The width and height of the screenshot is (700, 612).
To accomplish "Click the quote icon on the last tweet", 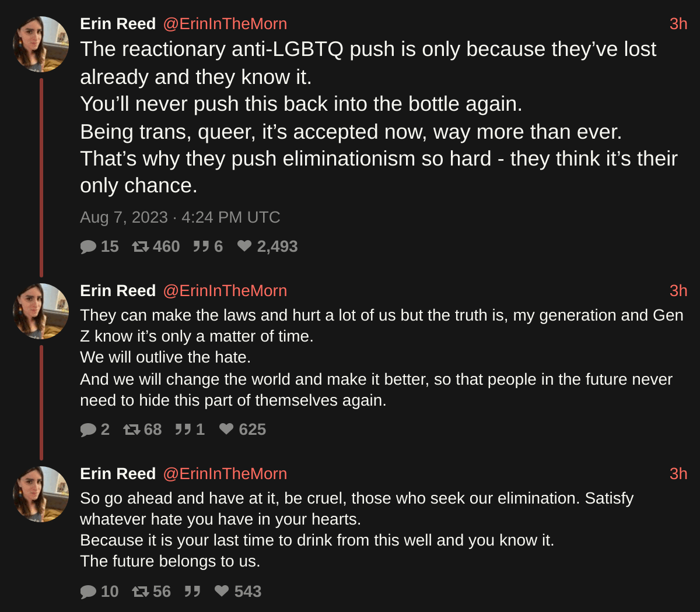I will (x=192, y=592).
